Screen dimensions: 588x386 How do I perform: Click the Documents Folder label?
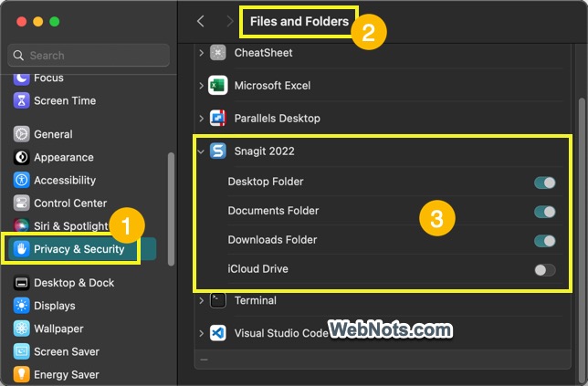click(273, 211)
